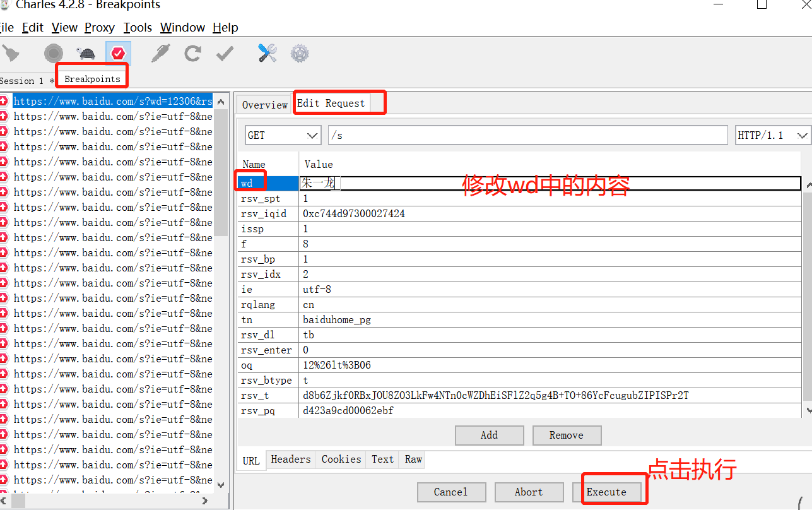Viewport: 812px width, 510px height.
Task: Switch to the URL bottom tab
Action: pos(251,460)
